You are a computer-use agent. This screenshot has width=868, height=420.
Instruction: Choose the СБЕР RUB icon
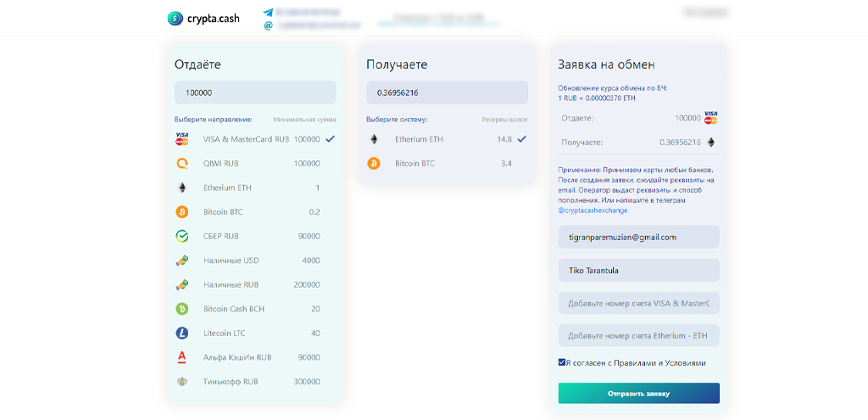tap(181, 237)
